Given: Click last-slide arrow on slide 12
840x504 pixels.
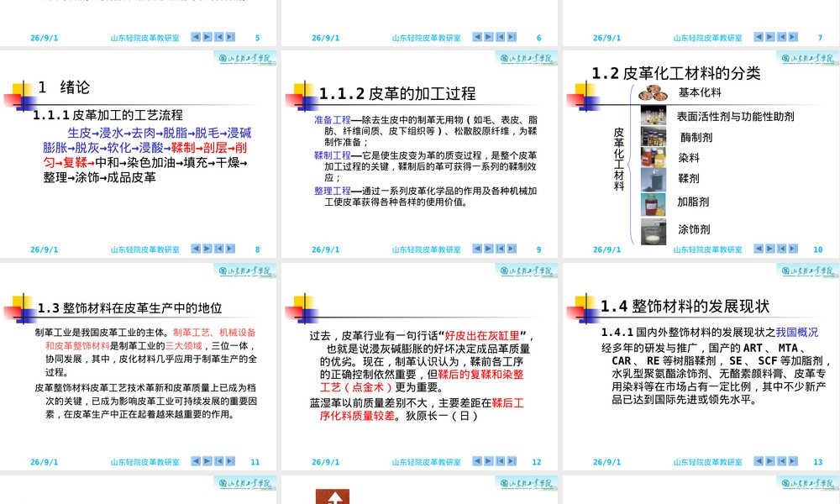Looking at the screenshot, I should (x=512, y=460).
